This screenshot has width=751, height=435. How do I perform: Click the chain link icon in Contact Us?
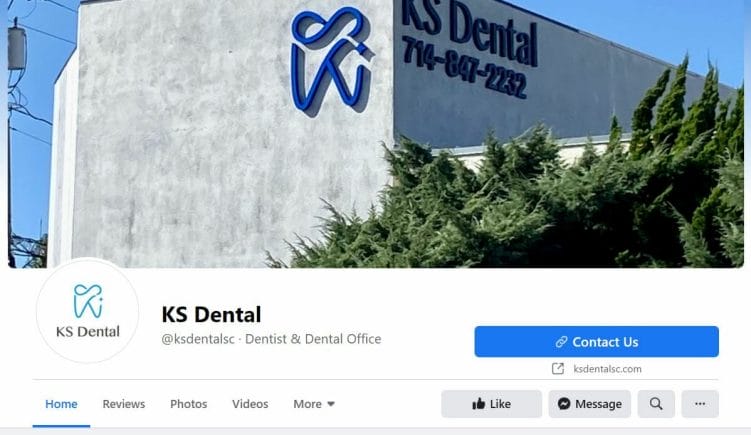click(x=561, y=342)
